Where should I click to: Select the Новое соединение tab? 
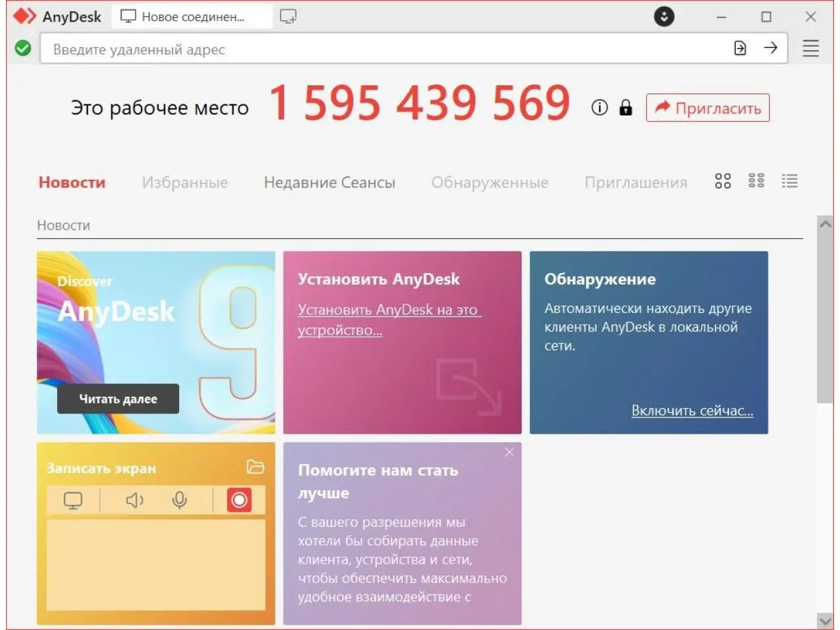[x=192, y=16]
